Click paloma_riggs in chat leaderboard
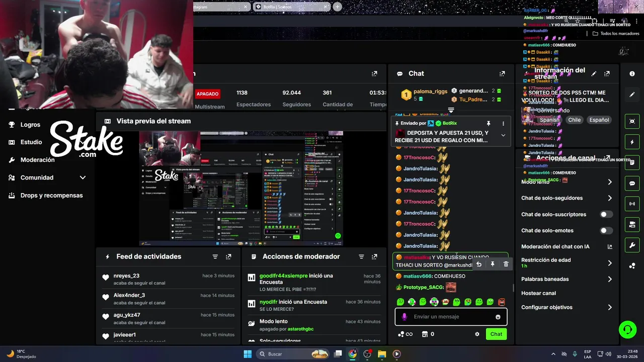This screenshot has width=644, height=362. click(430, 92)
